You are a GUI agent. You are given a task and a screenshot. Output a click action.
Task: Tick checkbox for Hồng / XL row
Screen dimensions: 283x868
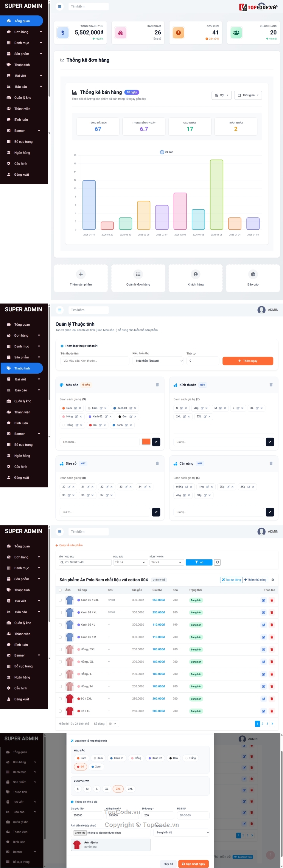click(60, 662)
